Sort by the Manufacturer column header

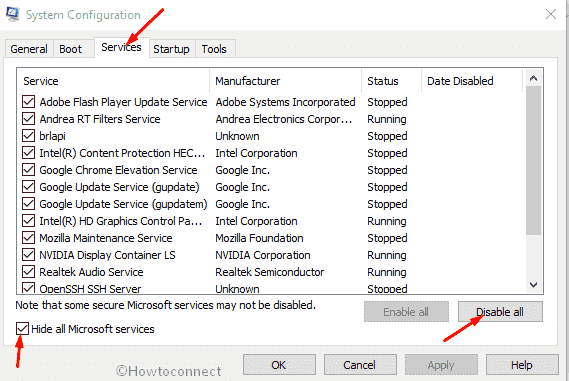286,81
